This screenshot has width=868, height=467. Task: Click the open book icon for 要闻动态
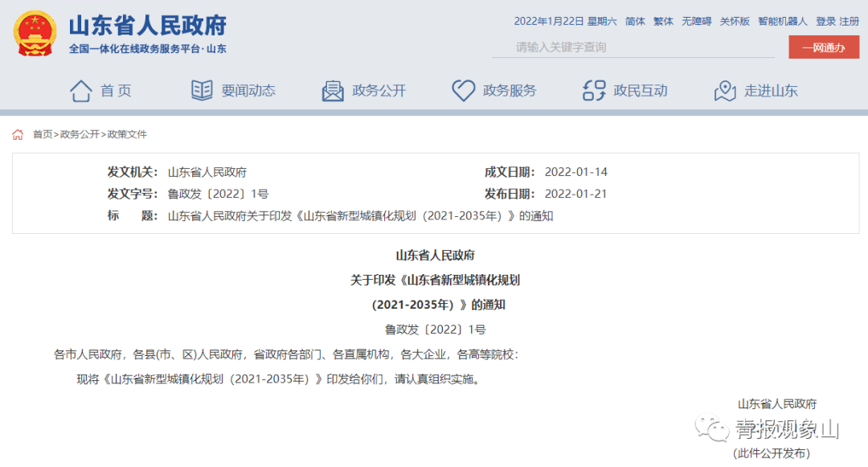pos(202,91)
